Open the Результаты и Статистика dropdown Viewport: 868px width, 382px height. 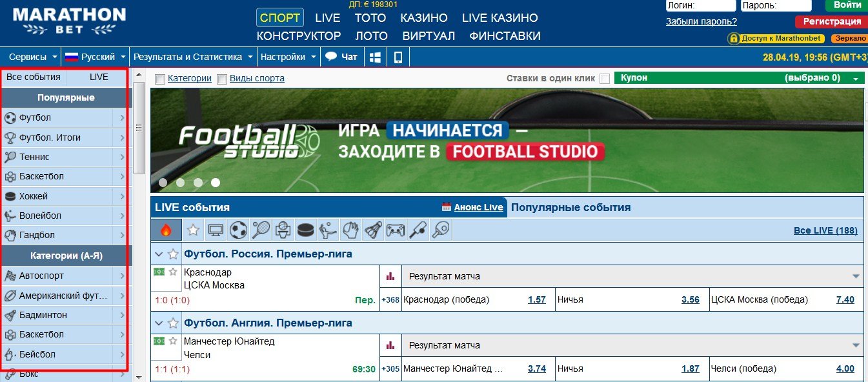pos(193,57)
